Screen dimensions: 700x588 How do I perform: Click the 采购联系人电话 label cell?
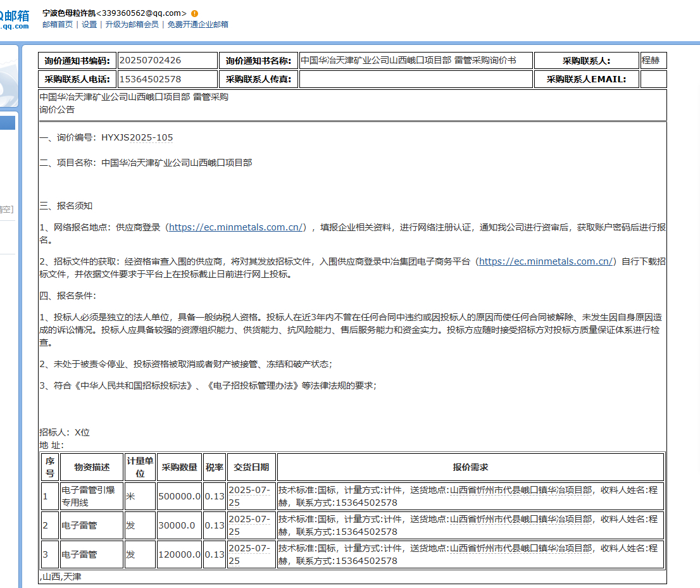pos(77,80)
